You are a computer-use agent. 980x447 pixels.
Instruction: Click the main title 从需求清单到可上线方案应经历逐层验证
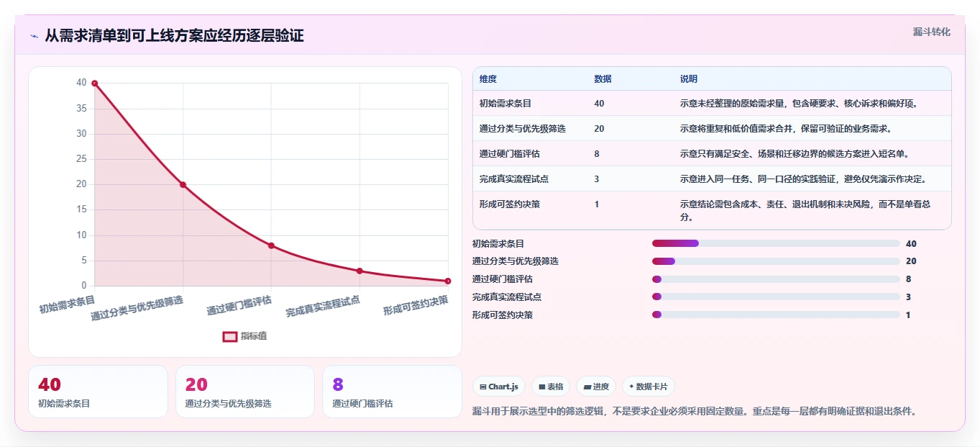pos(174,36)
